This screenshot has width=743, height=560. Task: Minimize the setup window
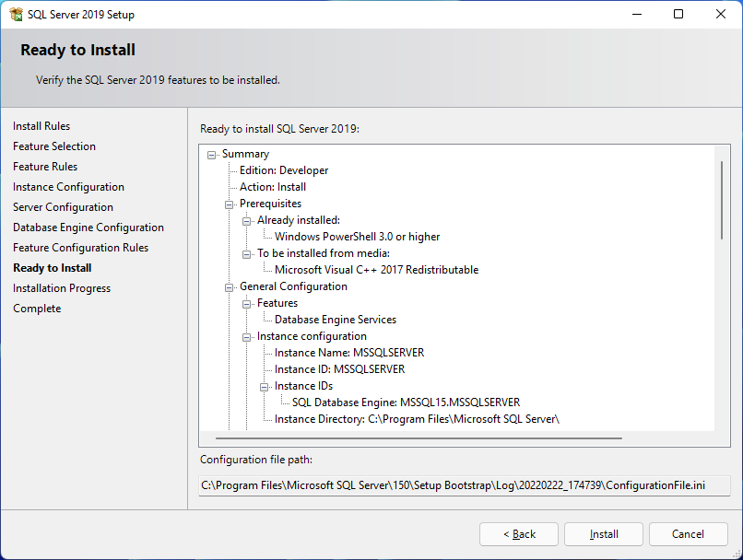tap(637, 14)
